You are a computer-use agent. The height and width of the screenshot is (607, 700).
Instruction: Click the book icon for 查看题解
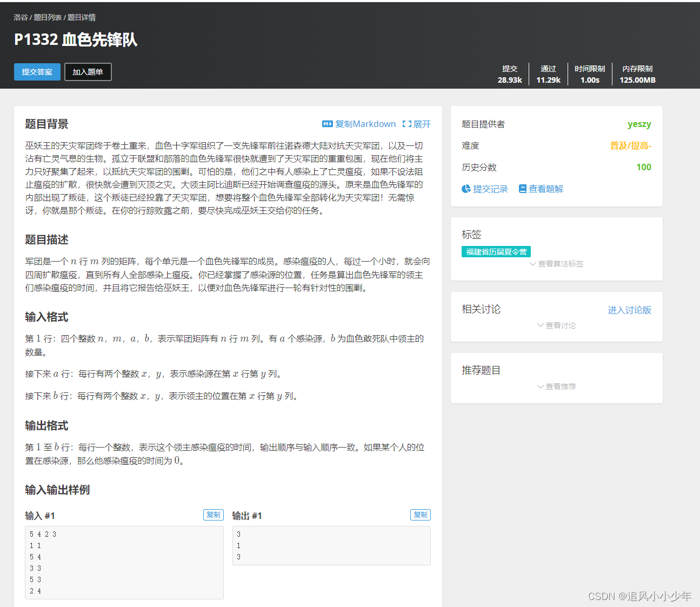click(x=523, y=189)
